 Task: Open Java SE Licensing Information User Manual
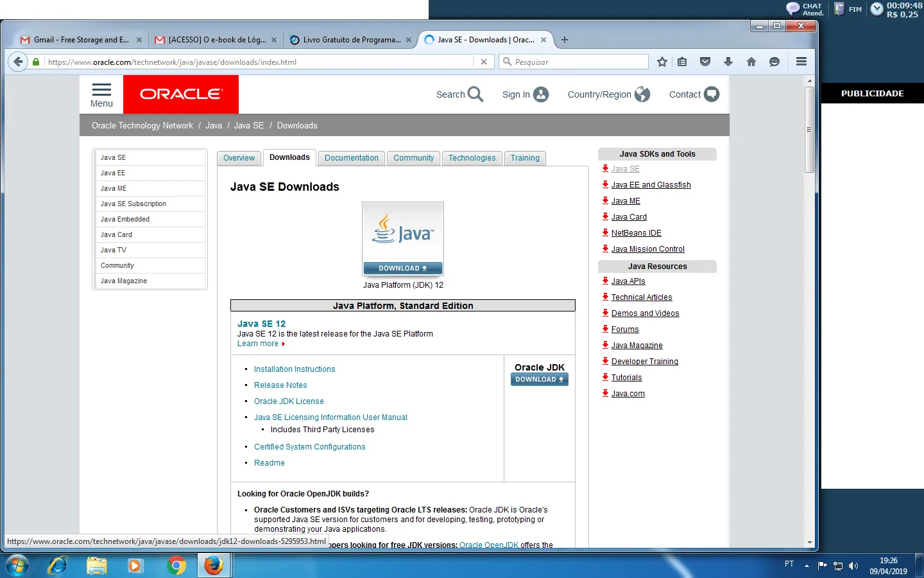click(x=330, y=417)
